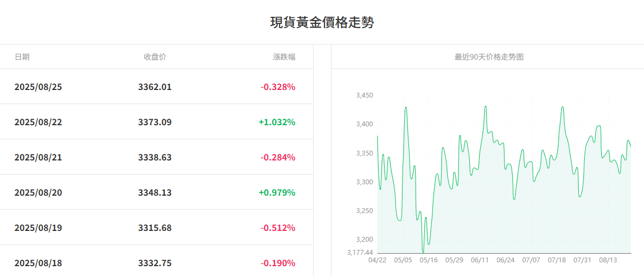644x277 pixels.
Task: Click the 3315.68 closing price
Action: 155,228
